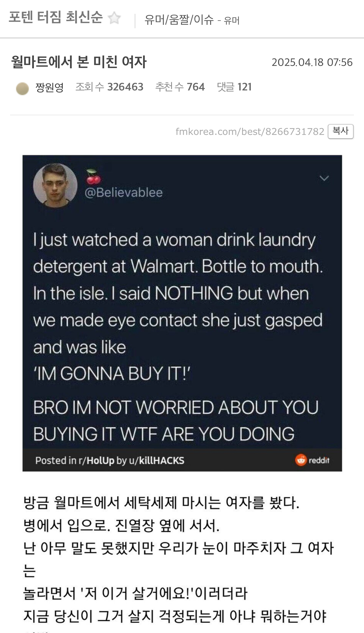Viewport: 364px width, 633px height.
Task: Open the embedded tweet screenshot image
Action: pos(182,313)
